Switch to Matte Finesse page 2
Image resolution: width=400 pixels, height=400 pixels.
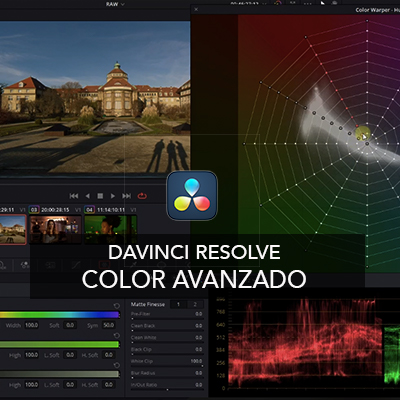click(x=195, y=304)
